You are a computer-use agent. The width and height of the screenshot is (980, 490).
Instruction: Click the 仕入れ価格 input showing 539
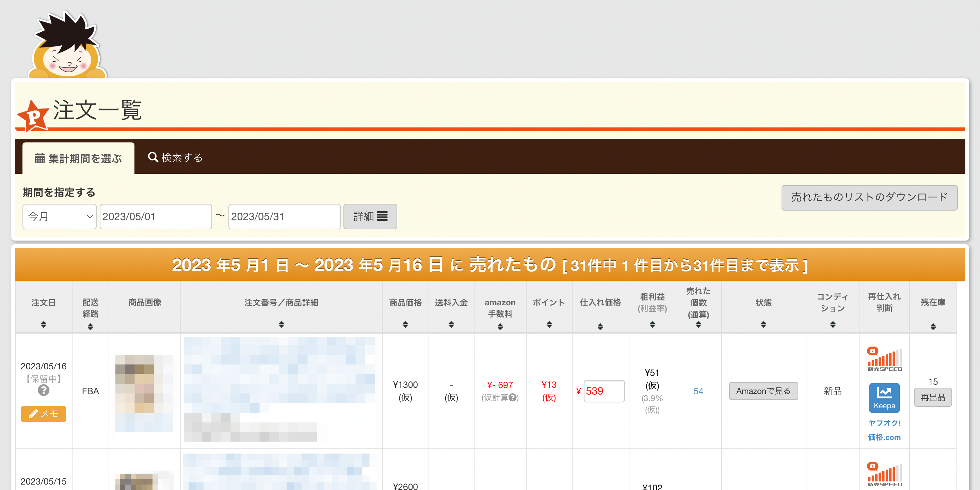tap(604, 391)
